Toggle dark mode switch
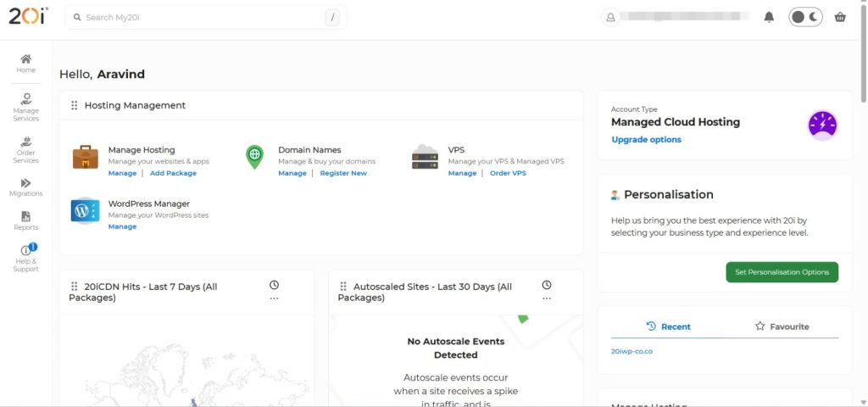 pyautogui.click(x=805, y=17)
